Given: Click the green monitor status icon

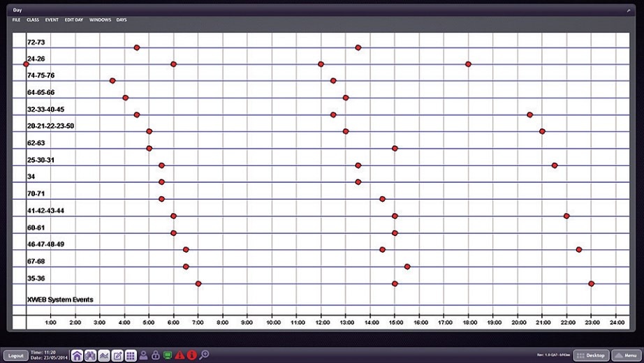Looking at the screenshot, I should coord(168,355).
